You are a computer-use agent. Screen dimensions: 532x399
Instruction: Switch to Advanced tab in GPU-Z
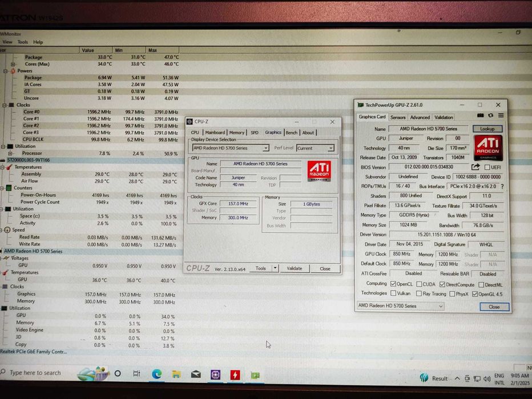click(x=420, y=118)
